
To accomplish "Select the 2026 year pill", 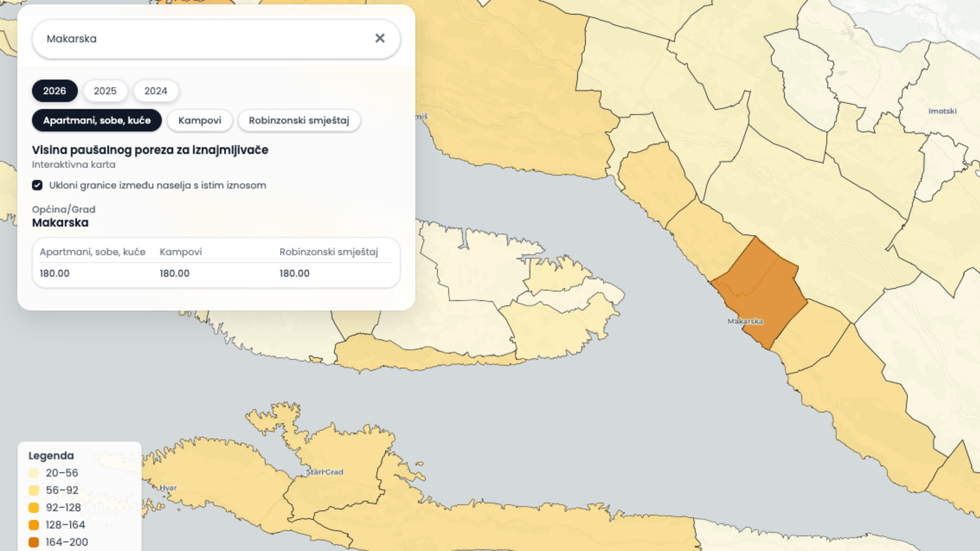I will [55, 91].
